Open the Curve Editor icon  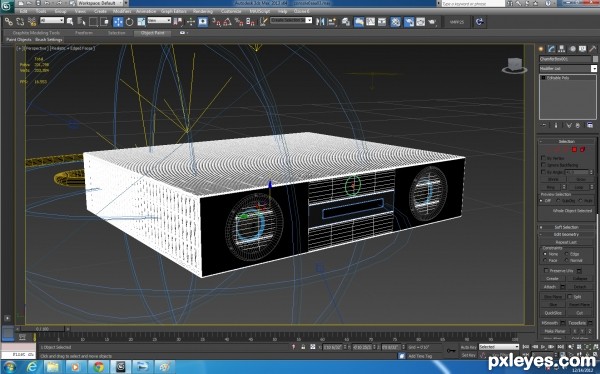point(370,22)
